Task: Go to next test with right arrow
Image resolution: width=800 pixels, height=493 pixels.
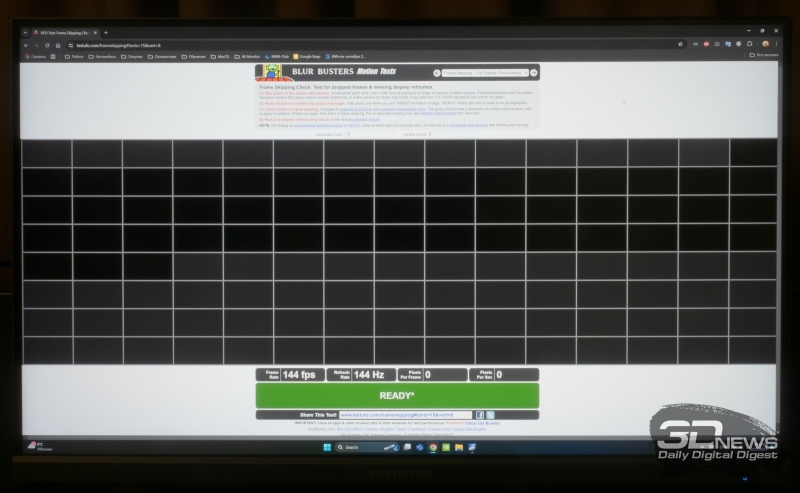Action: point(534,73)
